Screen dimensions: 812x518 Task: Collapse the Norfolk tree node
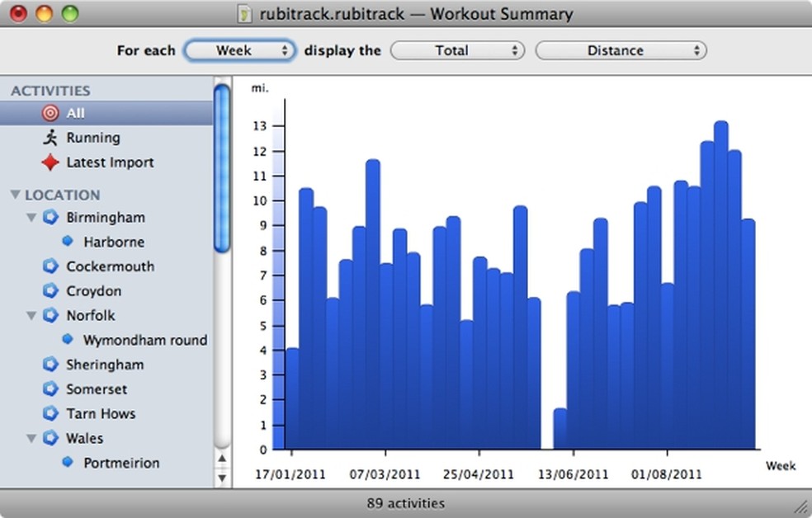coord(31,315)
